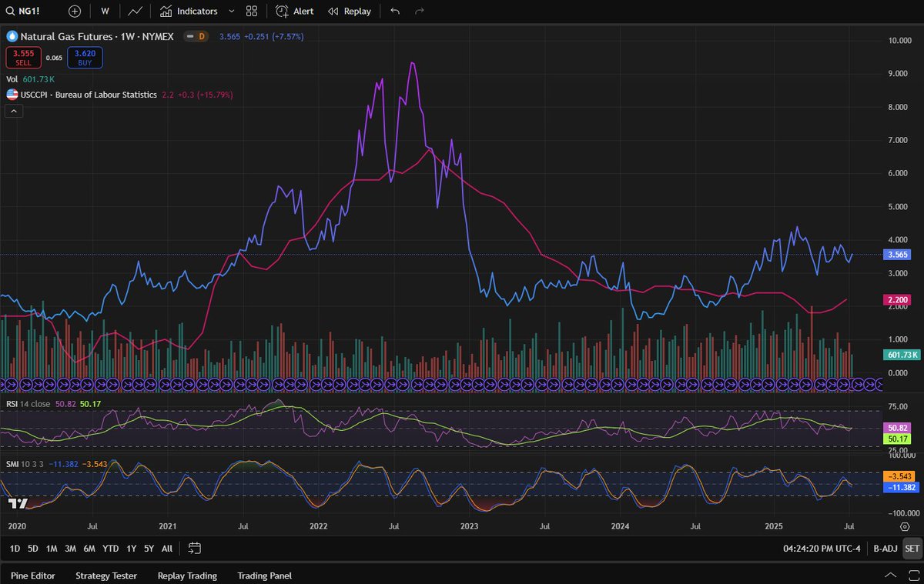Create an alert with the Alert button
Image resolution: width=924 pixels, height=584 pixels.
pyautogui.click(x=294, y=11)
